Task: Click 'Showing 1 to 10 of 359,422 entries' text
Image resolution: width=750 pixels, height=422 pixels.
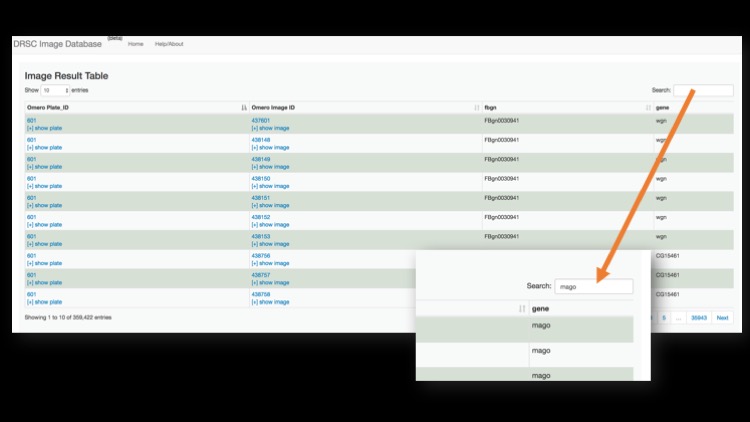Action: (68, 317)
